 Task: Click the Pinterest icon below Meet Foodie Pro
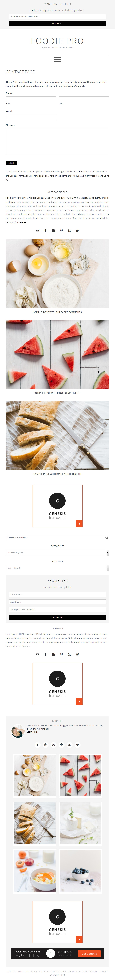tap(61, 230)
